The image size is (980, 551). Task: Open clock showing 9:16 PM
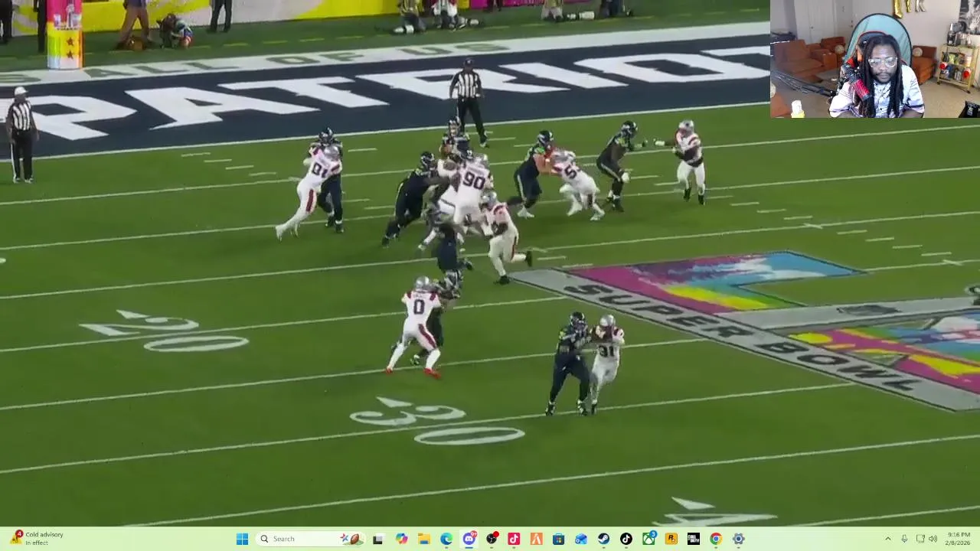coord(958,539)
